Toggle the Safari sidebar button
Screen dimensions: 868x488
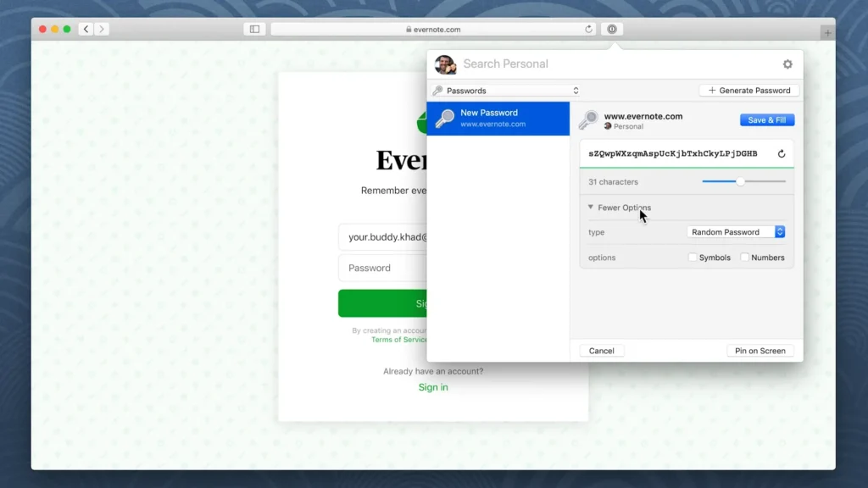click(x=254, y=30)
